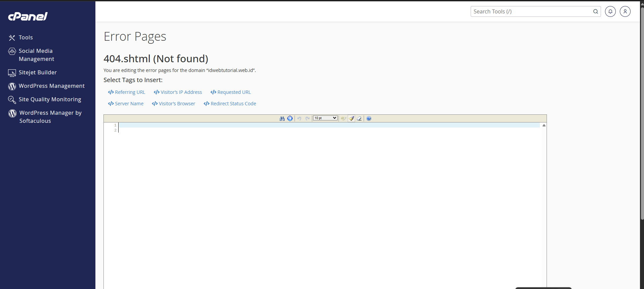Viewport: 644px width, 289px height.
Task: Click line number 2 in the editor gutter
Action: point(115,130)
